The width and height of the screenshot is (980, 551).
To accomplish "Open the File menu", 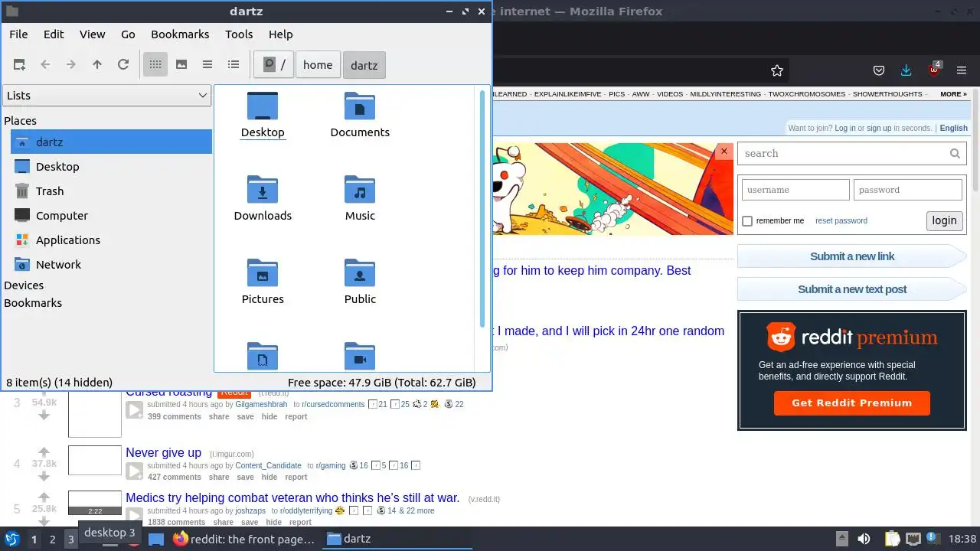I will point(18,34).
